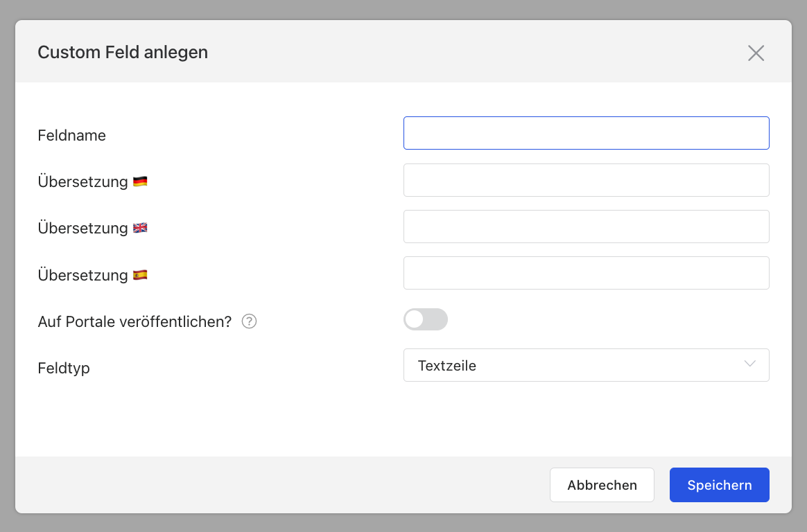The height and width of the screenshot is (532, 807).
Task: Focus the Feldname input field
Action: pos(586,133)
